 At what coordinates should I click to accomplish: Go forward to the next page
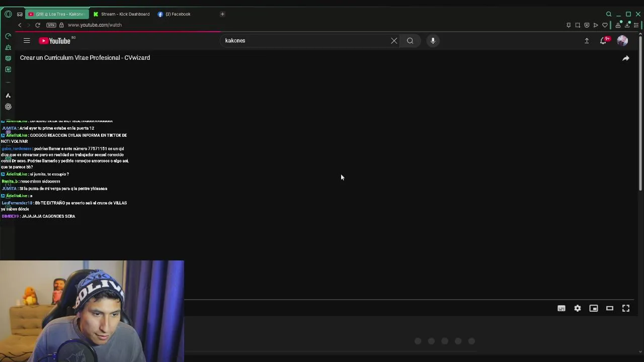(x=29, y=25)
